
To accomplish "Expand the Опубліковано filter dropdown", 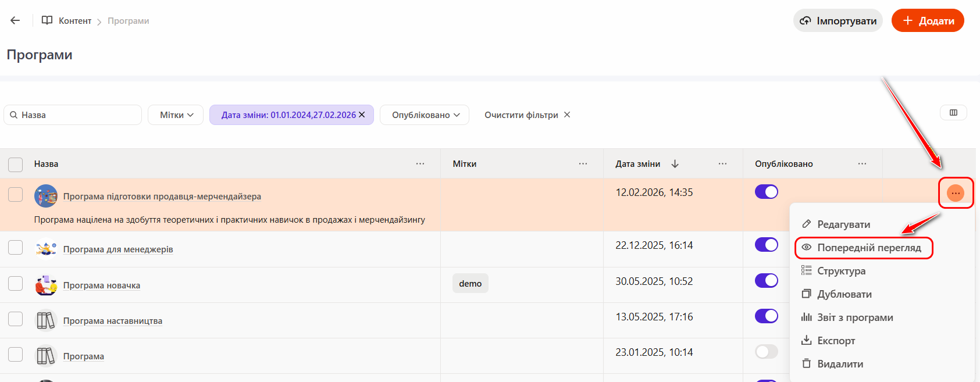I will pos(425,115).
